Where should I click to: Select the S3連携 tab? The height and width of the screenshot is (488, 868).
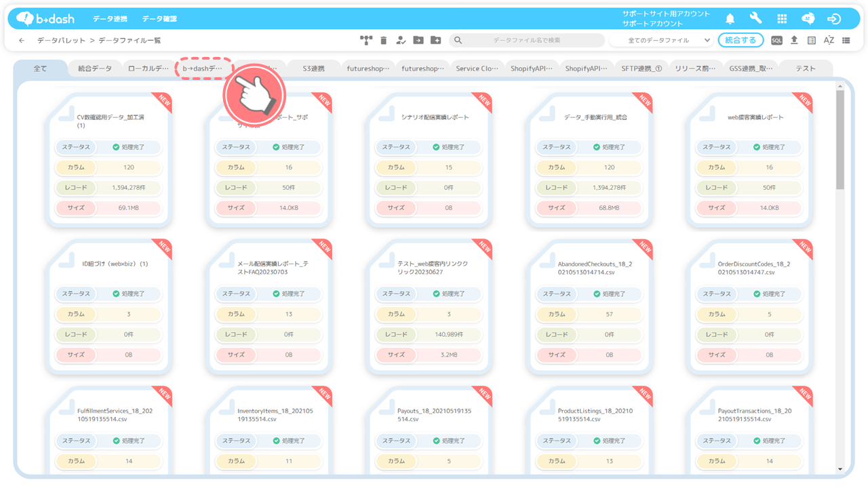coord(313,68)
